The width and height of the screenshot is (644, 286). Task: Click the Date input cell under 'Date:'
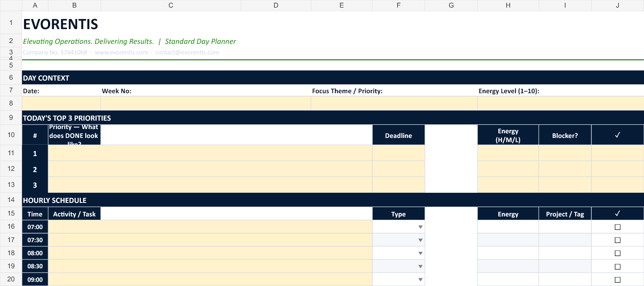pos(61,103)
